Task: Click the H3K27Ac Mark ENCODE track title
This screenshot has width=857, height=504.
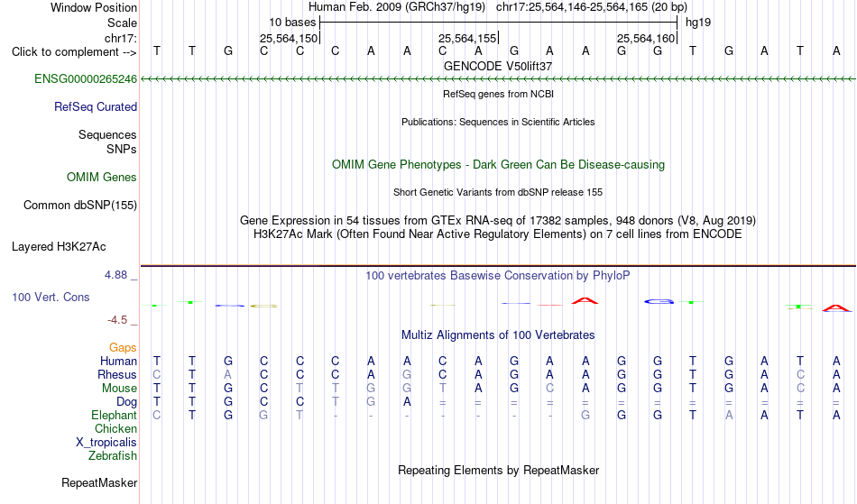Action: pyautogui.click(x=498, y=234)
